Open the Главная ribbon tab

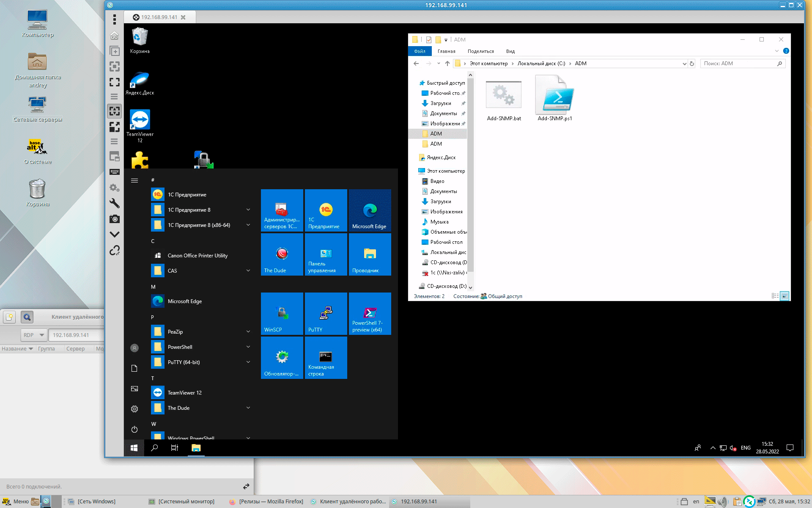tap(446, 51)
